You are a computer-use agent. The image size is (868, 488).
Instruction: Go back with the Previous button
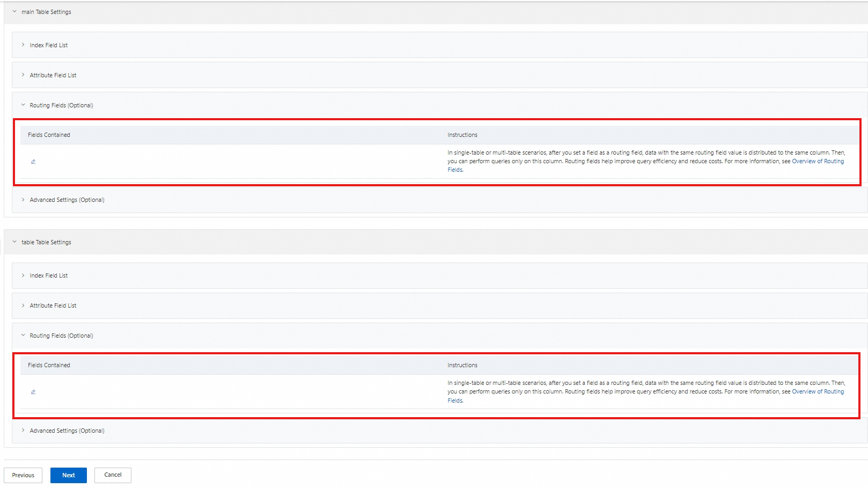pos(23,475)
